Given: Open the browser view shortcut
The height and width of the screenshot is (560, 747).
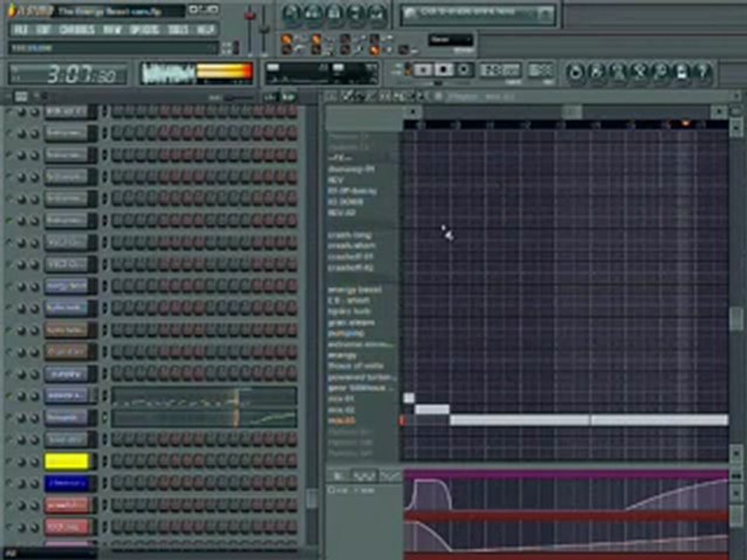Looking at the screenshot, I should click(355, 16).
